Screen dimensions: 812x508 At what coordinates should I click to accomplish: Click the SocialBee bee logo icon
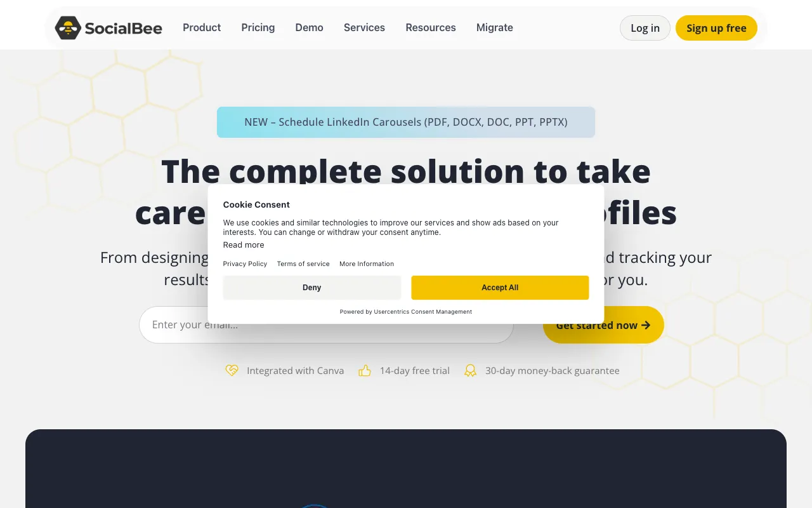tap(68, 27)
